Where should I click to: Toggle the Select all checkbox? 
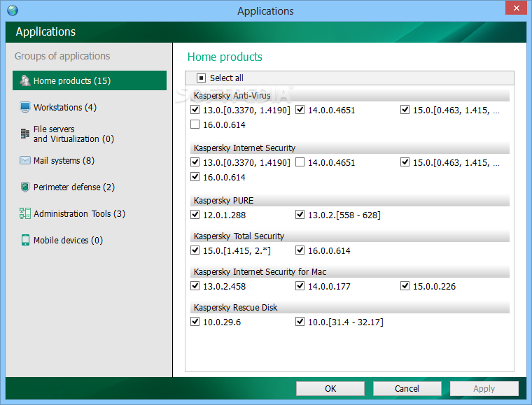pos(201,78)
